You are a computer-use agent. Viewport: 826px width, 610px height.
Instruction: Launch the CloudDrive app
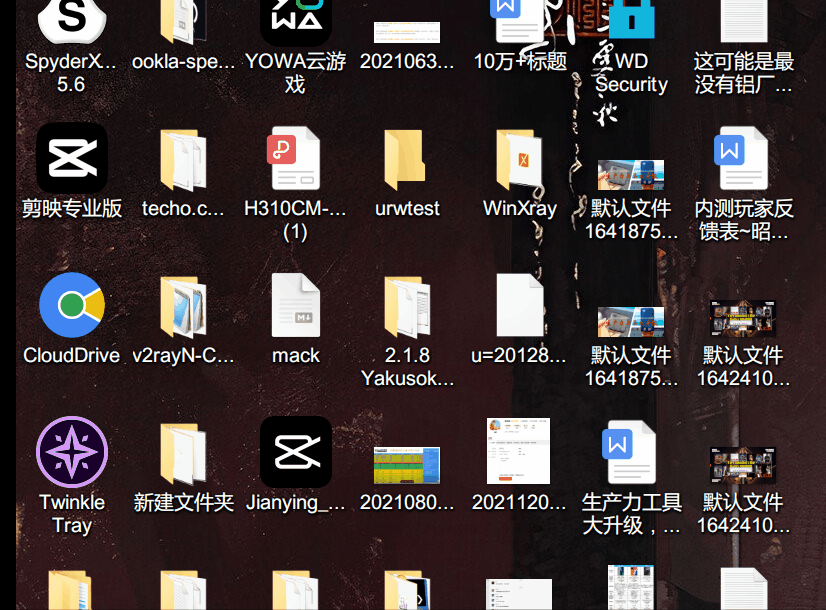[72, 305]
